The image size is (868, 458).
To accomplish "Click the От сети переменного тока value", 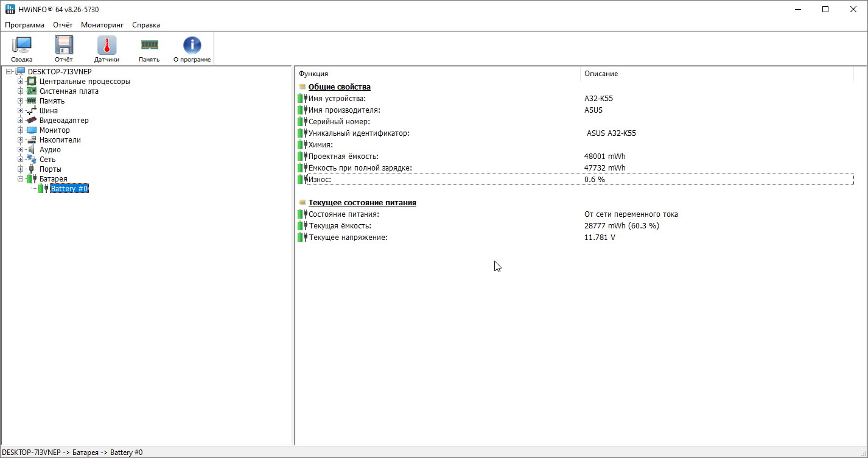I will click(x=631, y=214).
